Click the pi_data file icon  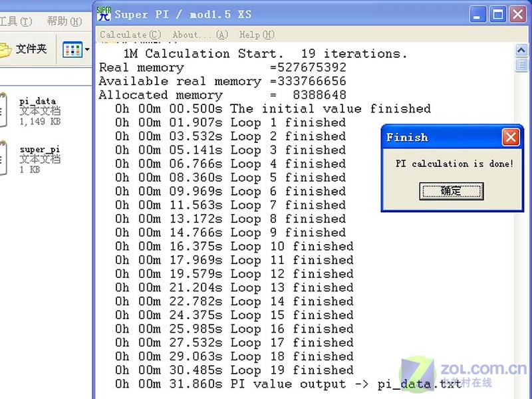point(3,110)
